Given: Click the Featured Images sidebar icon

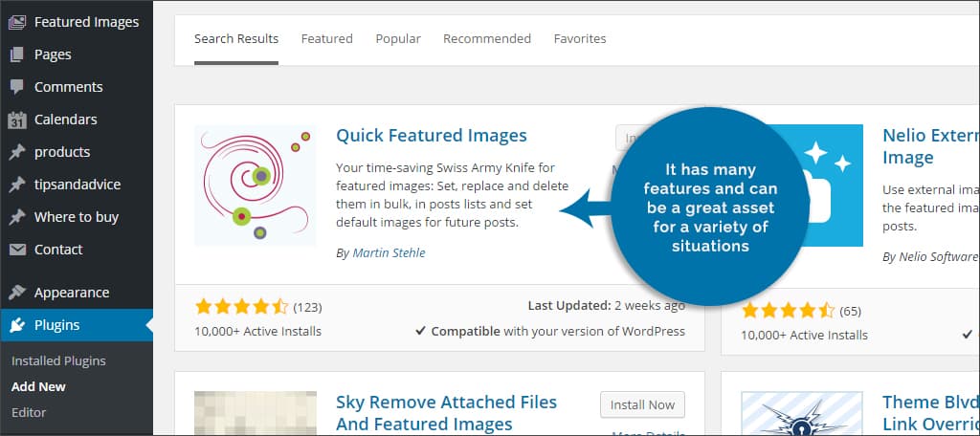Looking at the screenshot, I should tap(17, 23).
